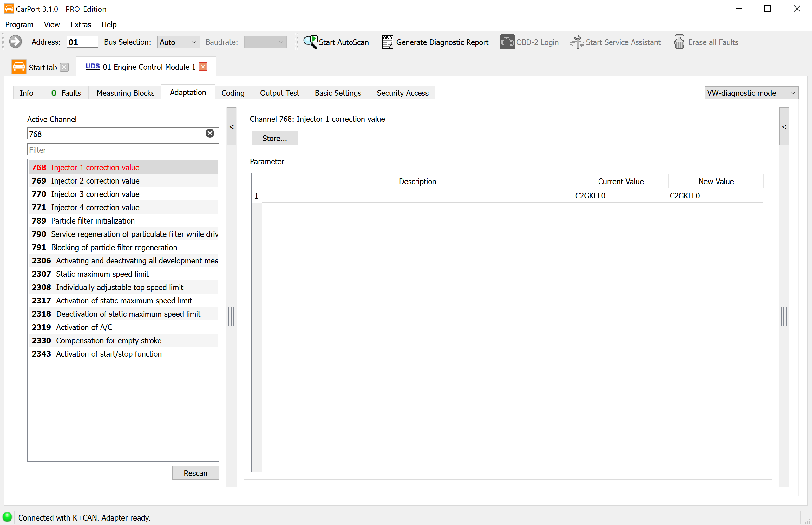Expand the VW-diagnostic mode dropdown
812x525 pixels.
(x=751, y=93)
